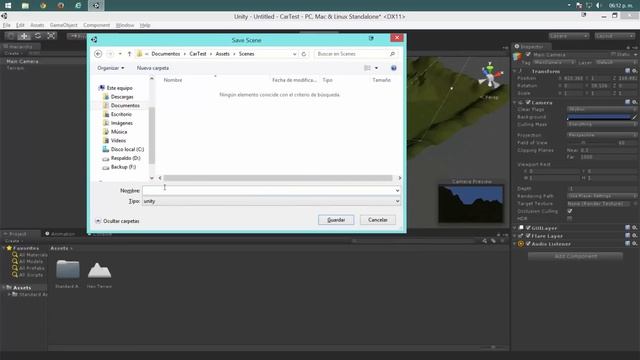
Task: Open Edit menu
Action: [x=20, y=25]
